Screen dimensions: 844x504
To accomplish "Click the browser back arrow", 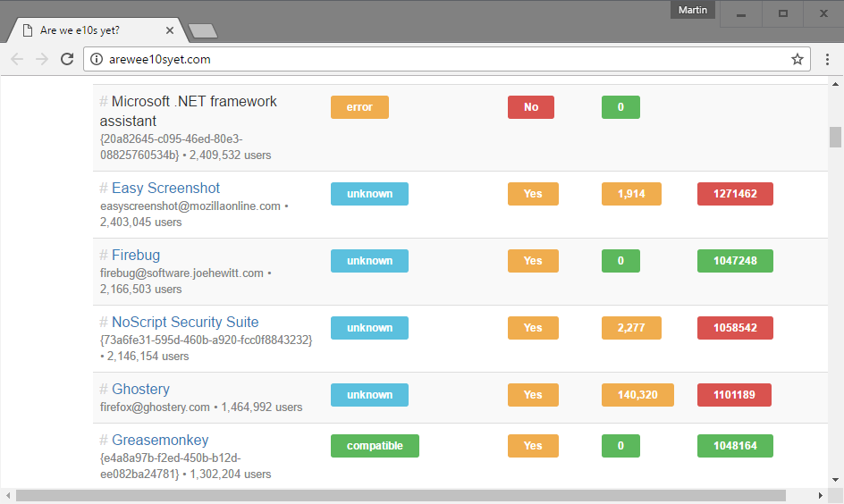I will tap(17, 59).
